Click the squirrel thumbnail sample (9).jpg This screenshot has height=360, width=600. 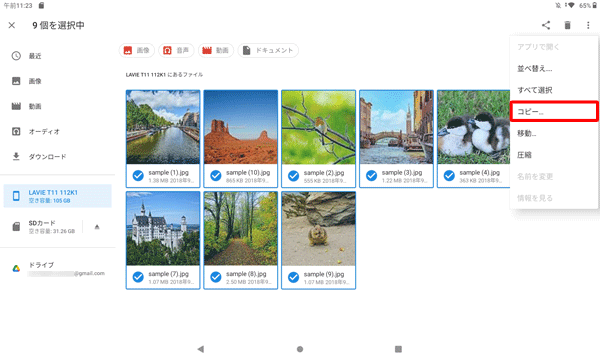(318, 229)
